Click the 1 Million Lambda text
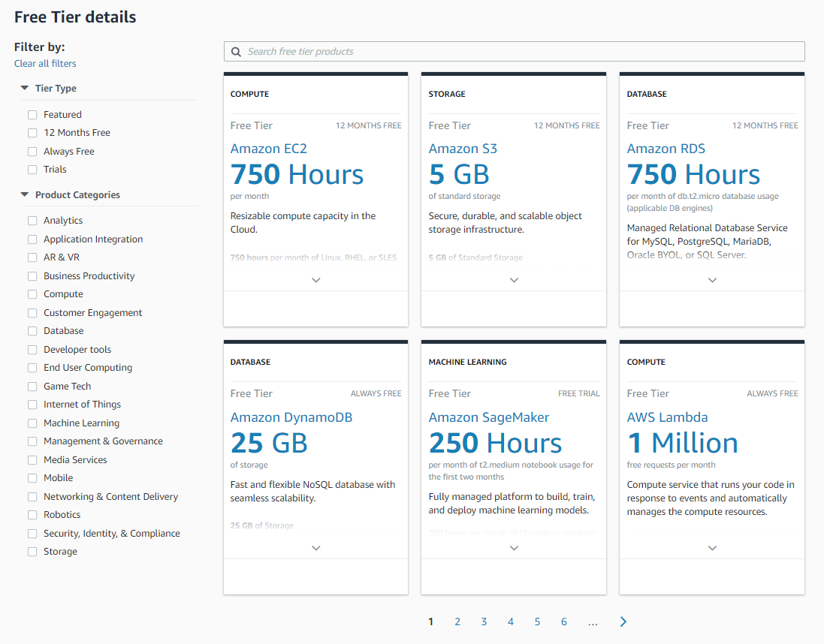824x644 pixels. (683, 443)
